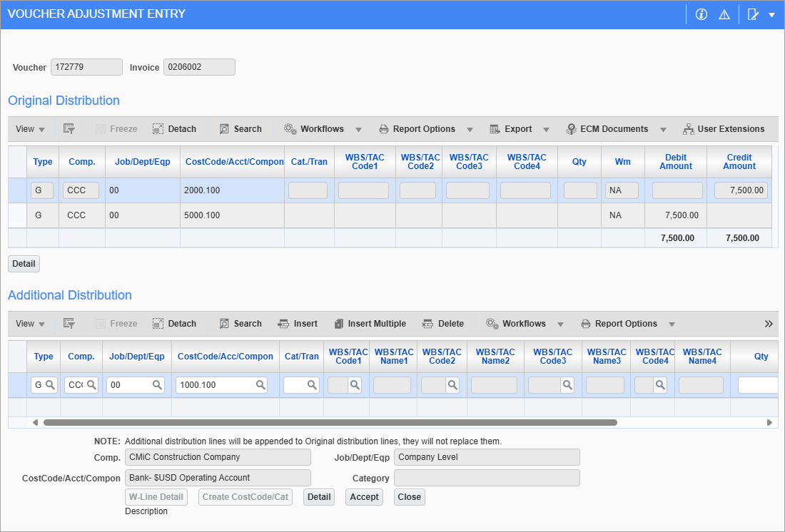Click left scroll arrow in Additional Distribution
This screenshot has height=532, width=785.
[35, 422]
